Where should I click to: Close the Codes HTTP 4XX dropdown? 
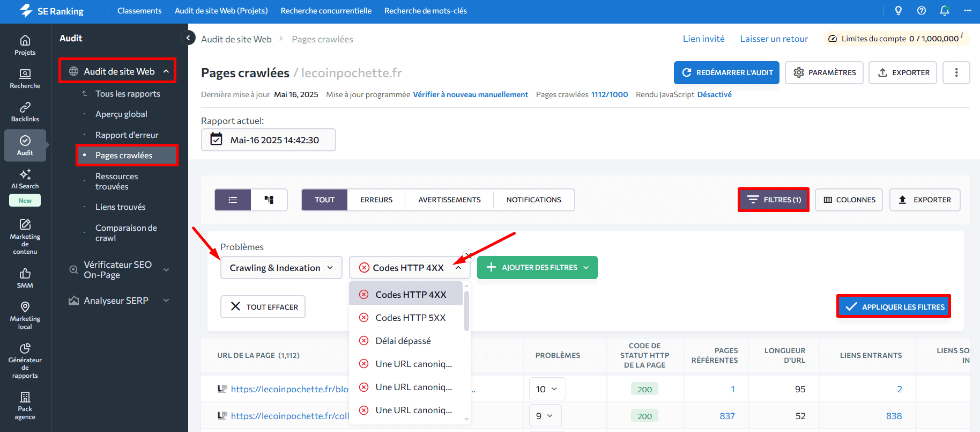(458, 267)
